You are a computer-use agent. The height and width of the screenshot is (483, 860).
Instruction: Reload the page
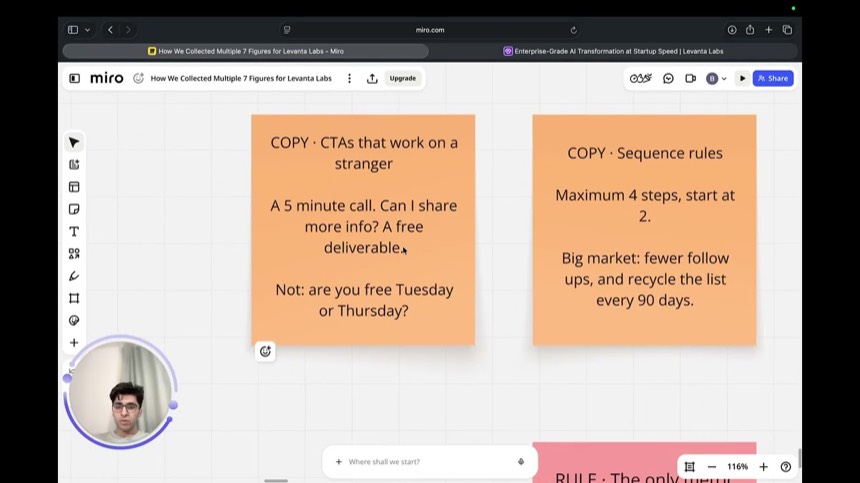[574, 30]
